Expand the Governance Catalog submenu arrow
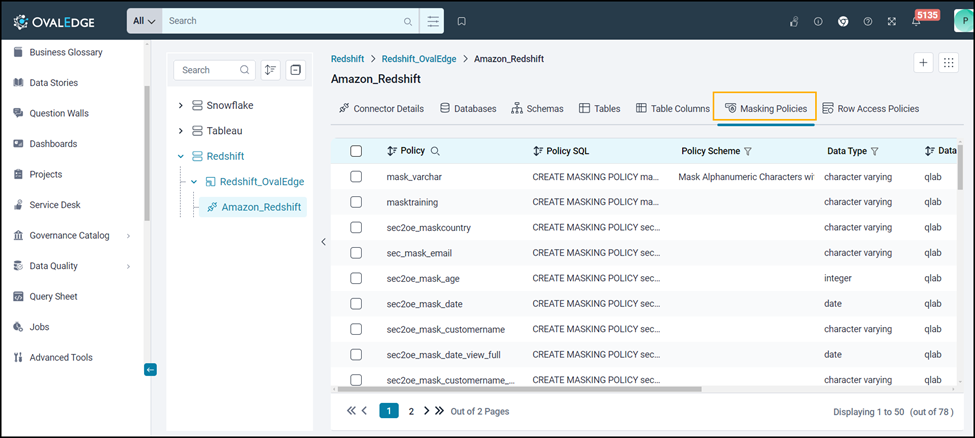The width and height of the screenshot is (975, 438). coord(128,236)
